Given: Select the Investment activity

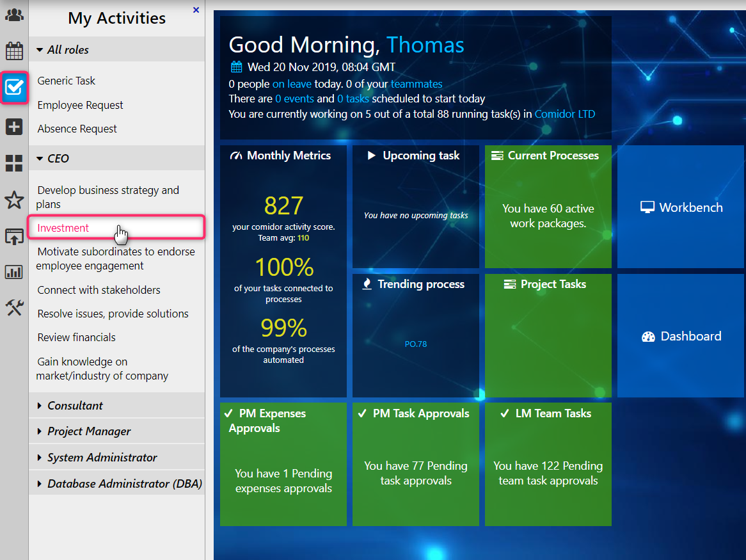Looking at the screenshot, I should coord(63,227).
